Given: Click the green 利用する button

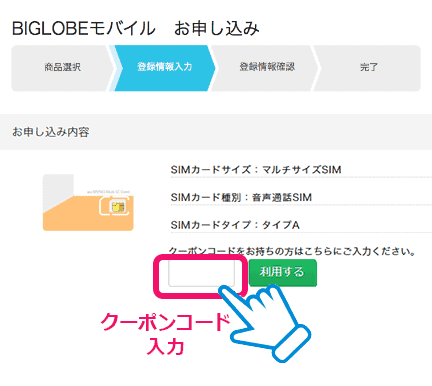Looking at the screenshot, I should tap(283, 273).
